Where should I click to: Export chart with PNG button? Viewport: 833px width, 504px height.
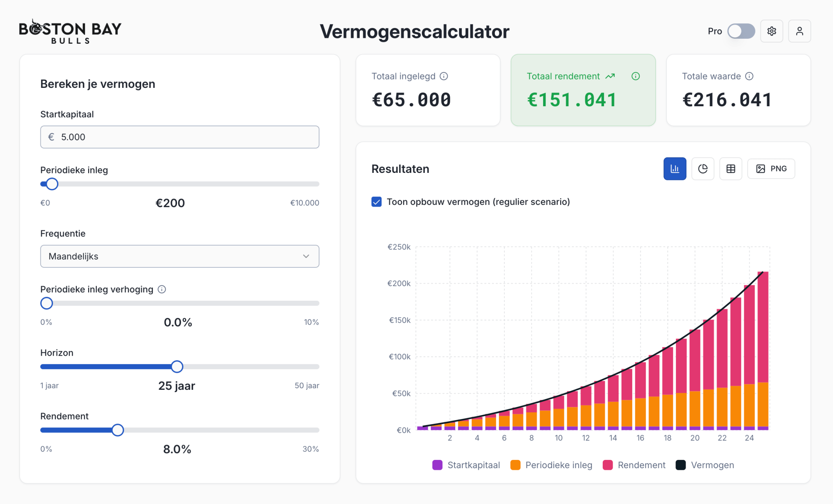[771, 169]
